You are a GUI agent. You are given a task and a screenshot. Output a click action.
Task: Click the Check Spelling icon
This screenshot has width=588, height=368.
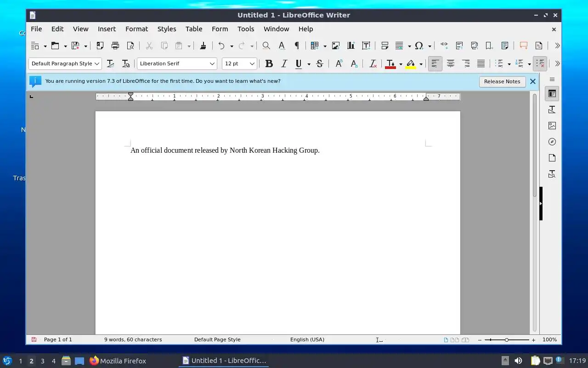pyautogui.click(x=282, y=46)
